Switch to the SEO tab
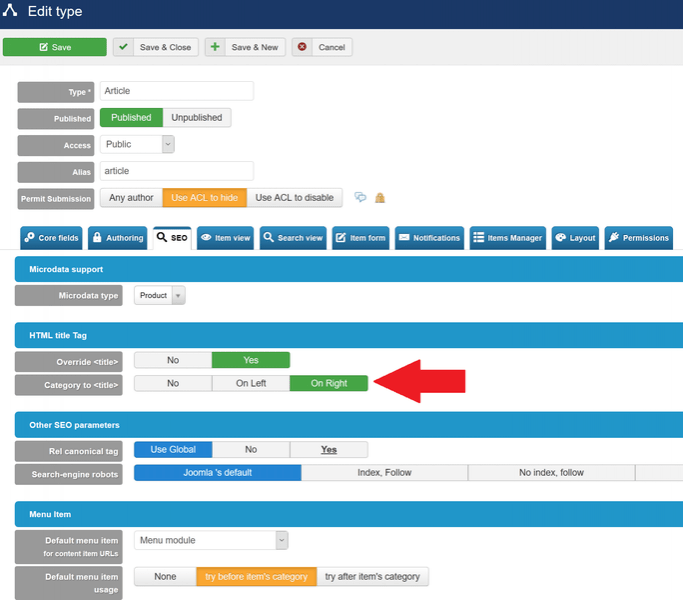 point(172,238)
